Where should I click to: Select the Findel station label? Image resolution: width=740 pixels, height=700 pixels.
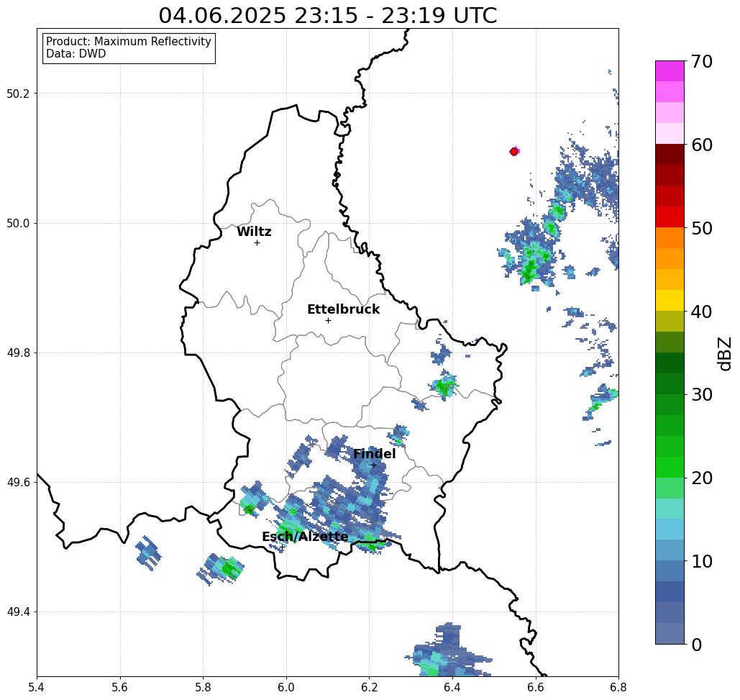374,454
